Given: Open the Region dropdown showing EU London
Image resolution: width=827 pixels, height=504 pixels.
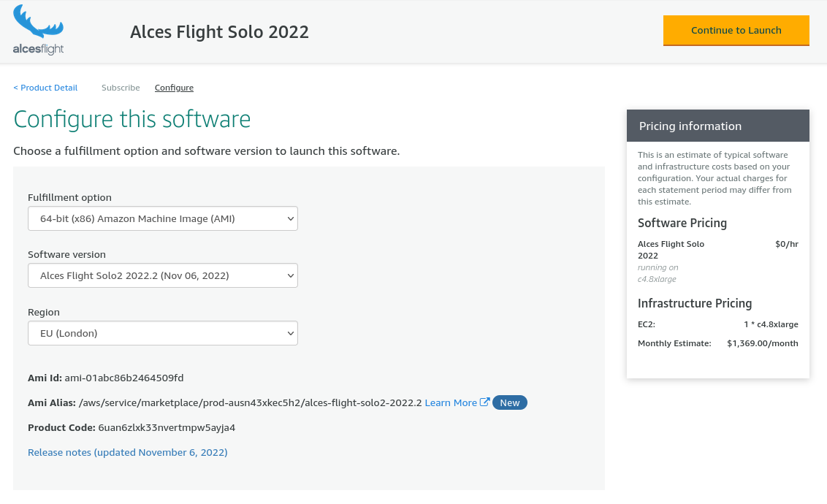Looking at the screenshot, I should (x=162, y=332).
